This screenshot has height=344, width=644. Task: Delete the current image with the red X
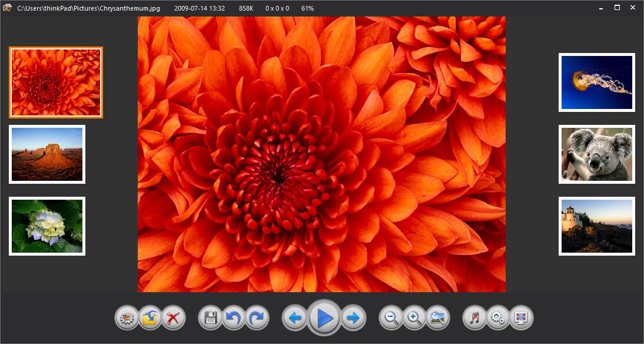pos(173,319)
